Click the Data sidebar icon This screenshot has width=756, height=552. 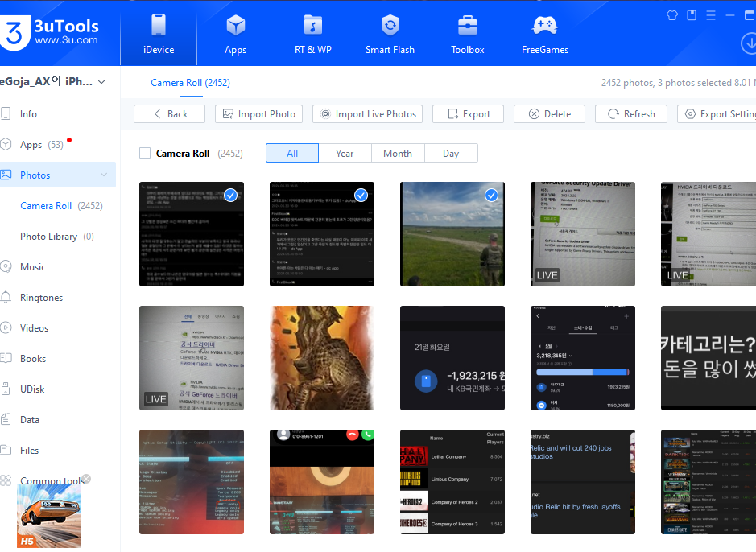coord(6,419)
